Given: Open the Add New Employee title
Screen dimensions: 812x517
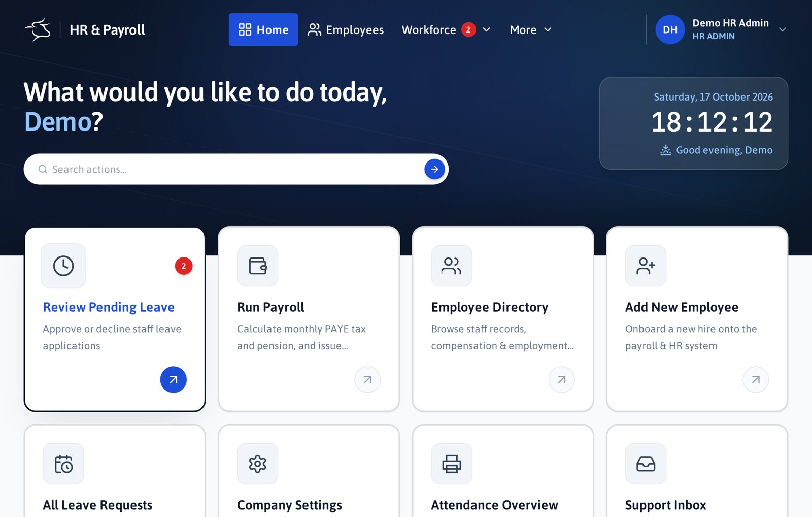Looking at the screenshot, I should coord(682,307).
